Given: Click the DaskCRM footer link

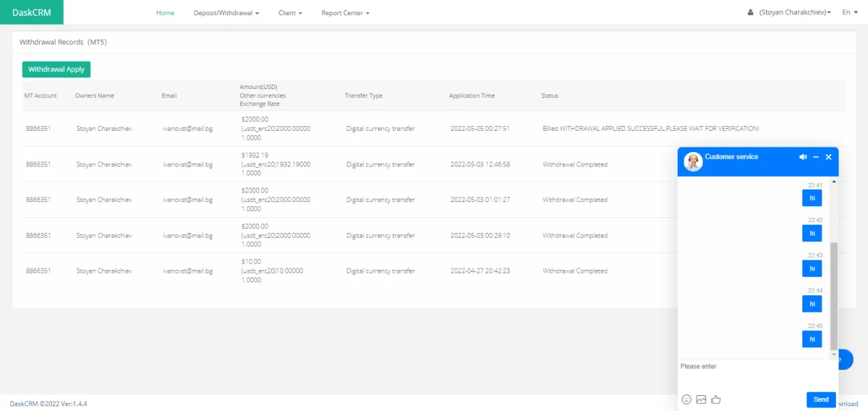Looking at the screenshot, I should click(23, 403).
